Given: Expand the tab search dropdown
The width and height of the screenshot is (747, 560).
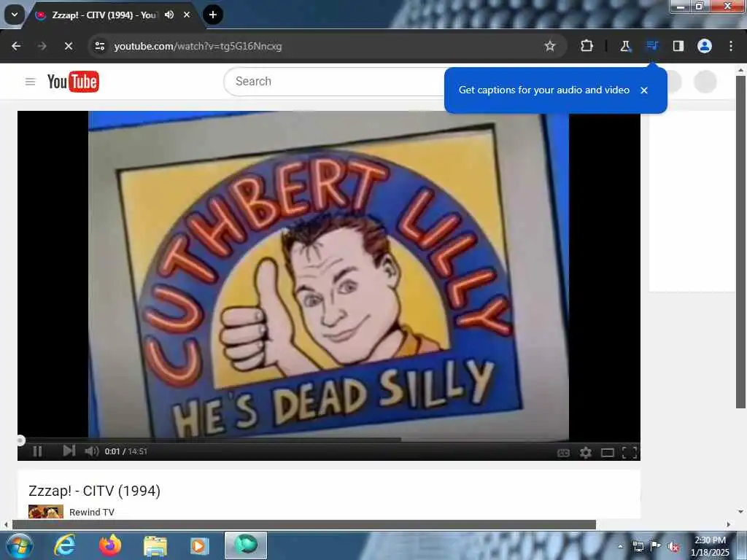Looking at the screenshot, I should coord(15,15).
